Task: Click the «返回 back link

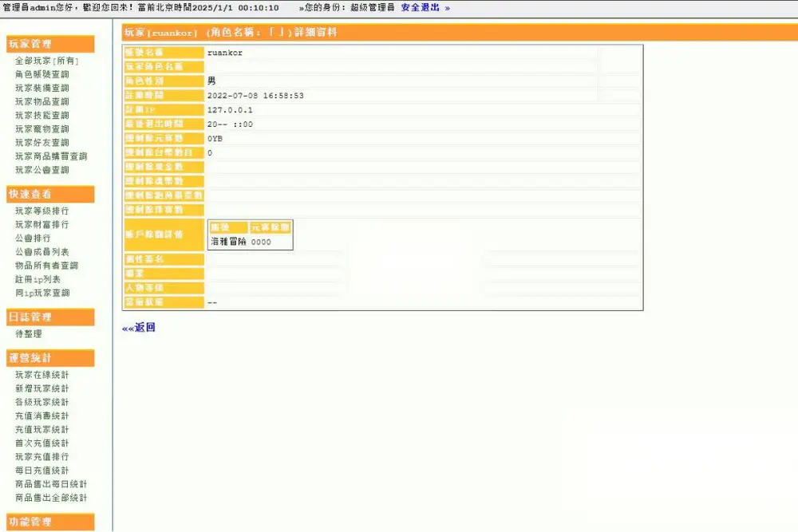Action: tap(138, 328)
